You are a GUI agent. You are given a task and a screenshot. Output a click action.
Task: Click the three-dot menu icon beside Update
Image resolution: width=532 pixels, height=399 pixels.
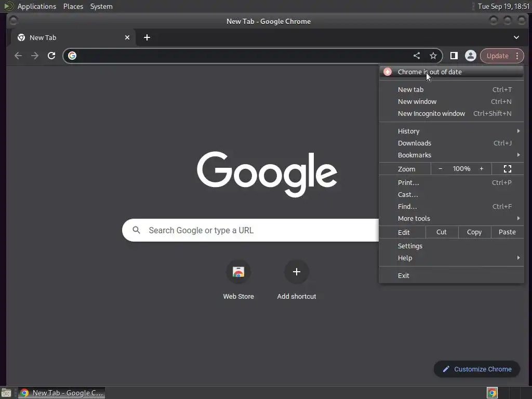(x=517, y=56)
